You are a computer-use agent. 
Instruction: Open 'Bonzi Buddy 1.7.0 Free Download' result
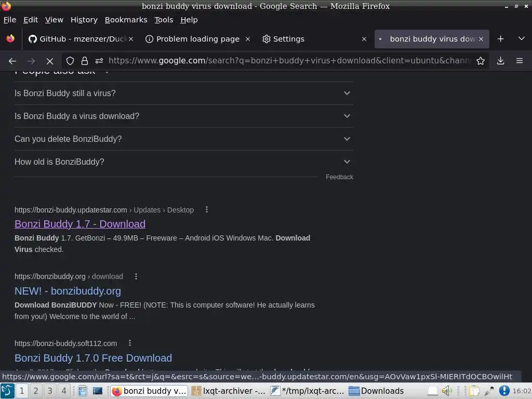(x=94, y=358)
